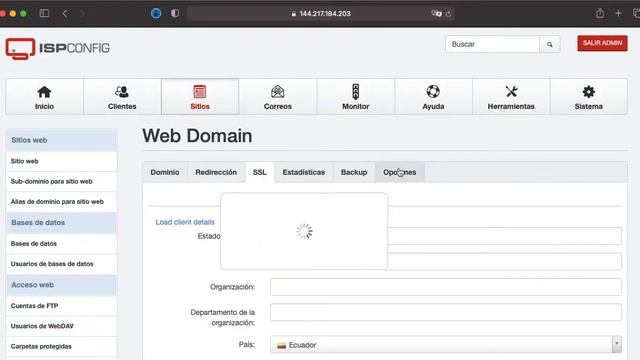Click the Bases de datos section header
This screenshot has width=640, height=360.
coord(61,223)
